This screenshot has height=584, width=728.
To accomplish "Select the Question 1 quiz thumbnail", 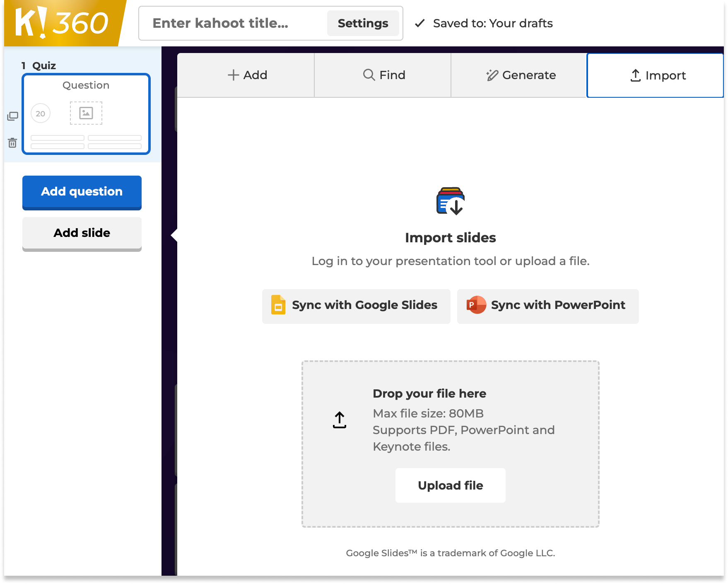I will (86, 114).
